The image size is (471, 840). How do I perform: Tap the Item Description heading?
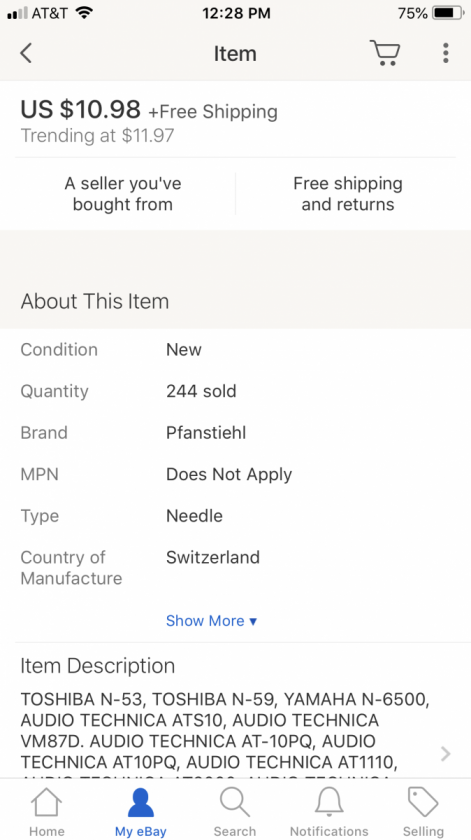coord(98,665)
